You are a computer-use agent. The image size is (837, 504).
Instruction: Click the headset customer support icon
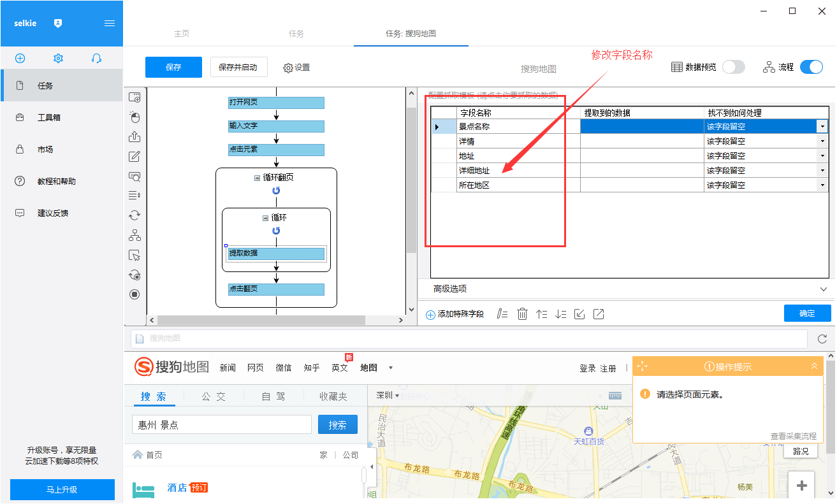point(96,58)
